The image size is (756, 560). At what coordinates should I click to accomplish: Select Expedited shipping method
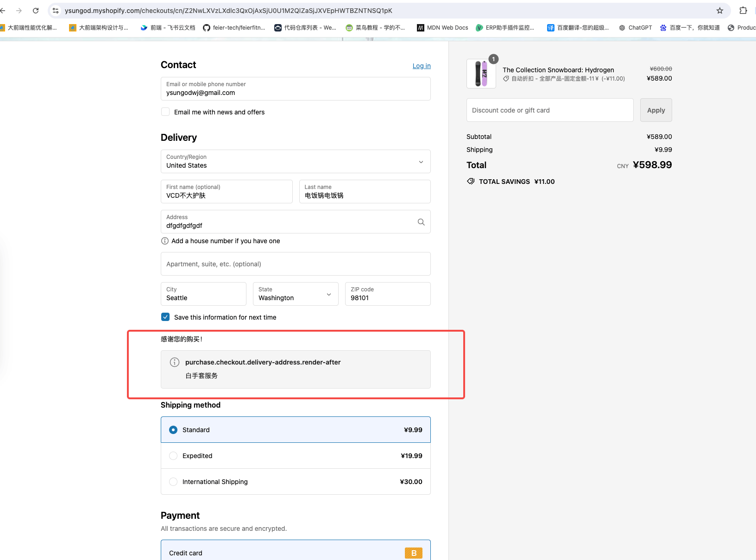(x=173, y=456)
